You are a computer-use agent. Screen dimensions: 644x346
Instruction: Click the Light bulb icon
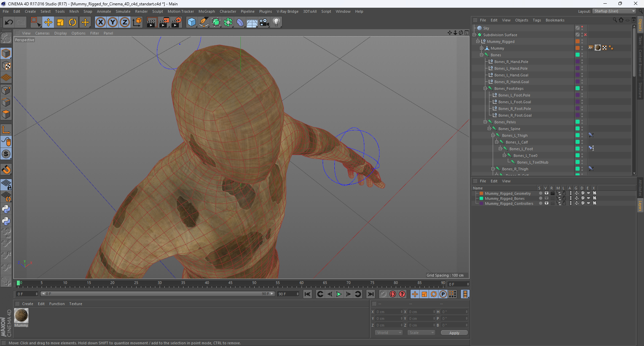click(276, 22)
